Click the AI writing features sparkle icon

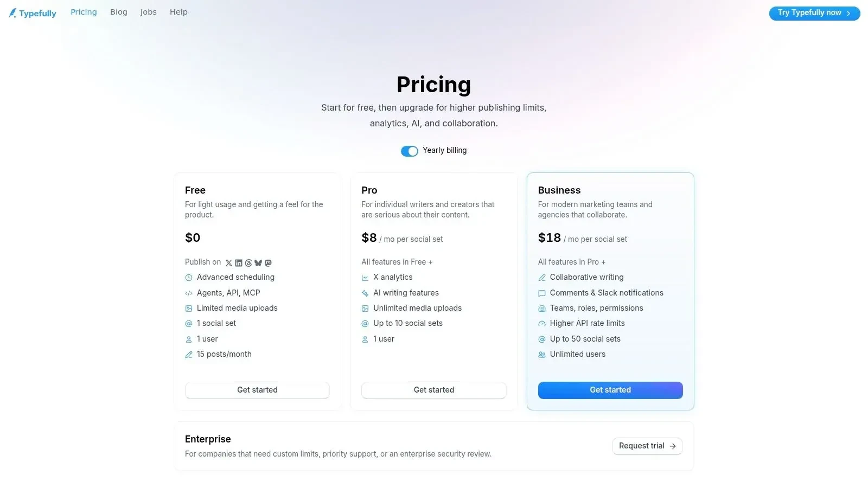[x=365, y=293]
